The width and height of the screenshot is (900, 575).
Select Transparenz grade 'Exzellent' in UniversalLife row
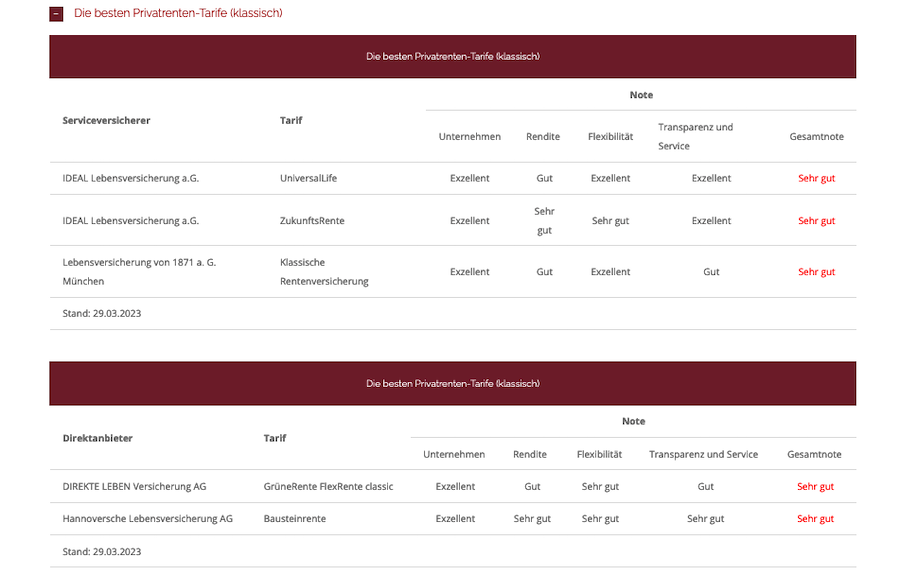[711, 178]
